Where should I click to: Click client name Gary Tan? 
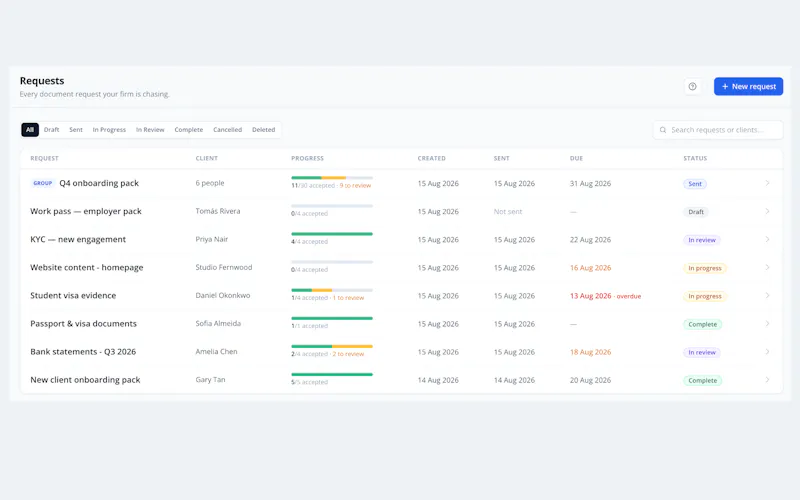[x=210, y=380]
